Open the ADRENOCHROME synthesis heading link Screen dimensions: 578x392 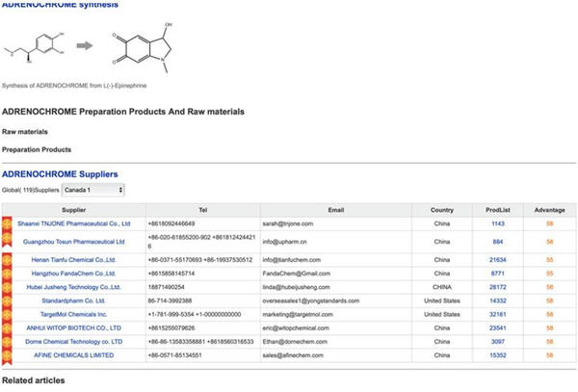click(x=60, y=5)
